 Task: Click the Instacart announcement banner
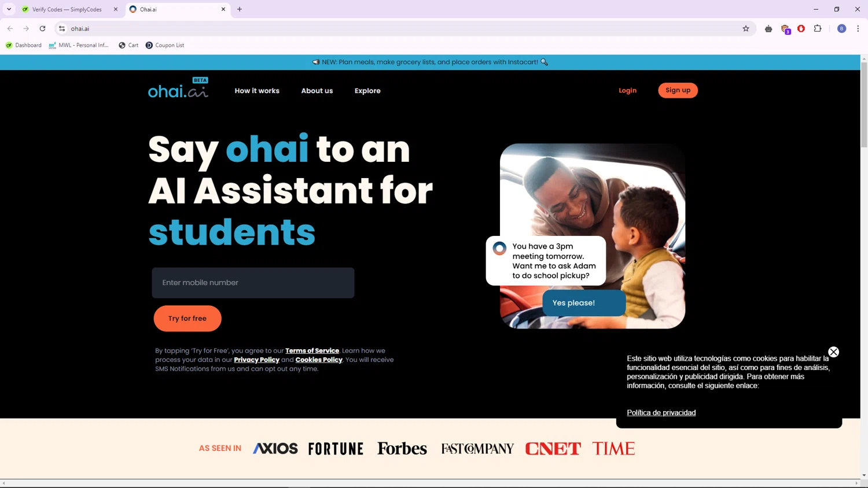[430, 62]
